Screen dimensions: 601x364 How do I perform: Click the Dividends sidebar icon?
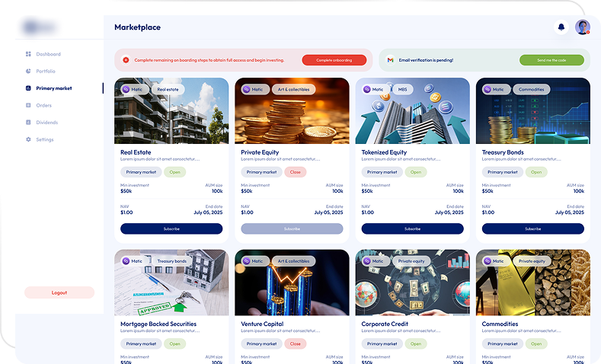[x=28, y=122]
